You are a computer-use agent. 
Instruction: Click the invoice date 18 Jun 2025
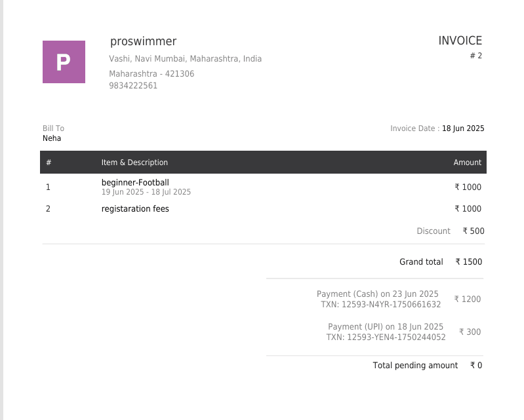coord(463,128)
